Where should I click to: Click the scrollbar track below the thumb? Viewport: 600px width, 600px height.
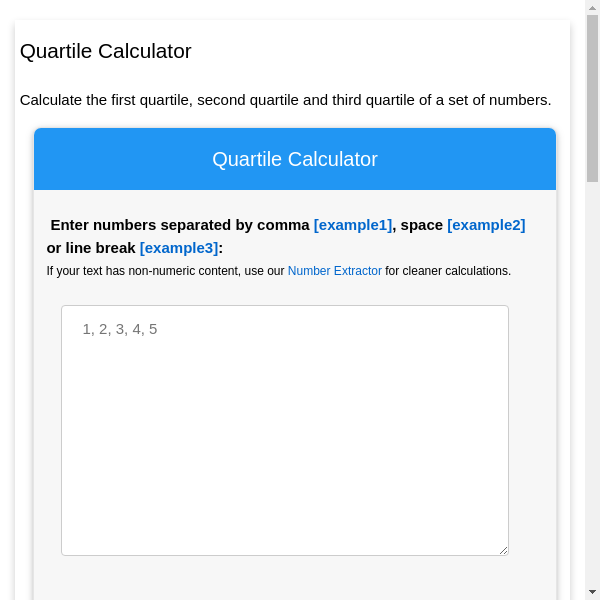tap(592, 380)
